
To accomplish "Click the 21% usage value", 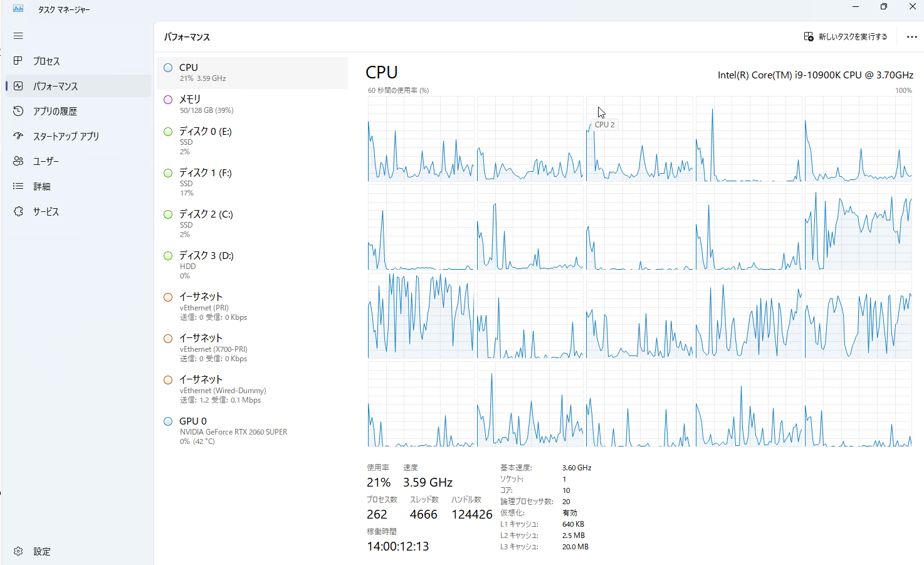I will click(379, 482).
